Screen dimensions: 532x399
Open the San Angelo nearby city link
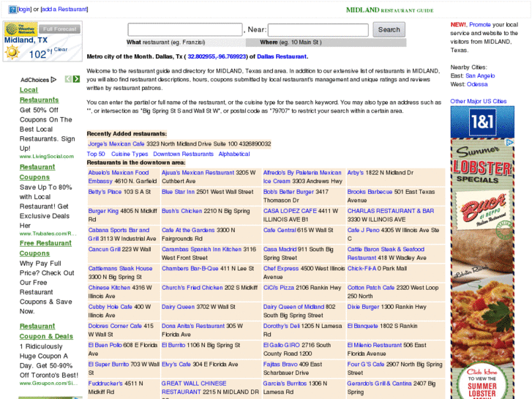[480, 75]
